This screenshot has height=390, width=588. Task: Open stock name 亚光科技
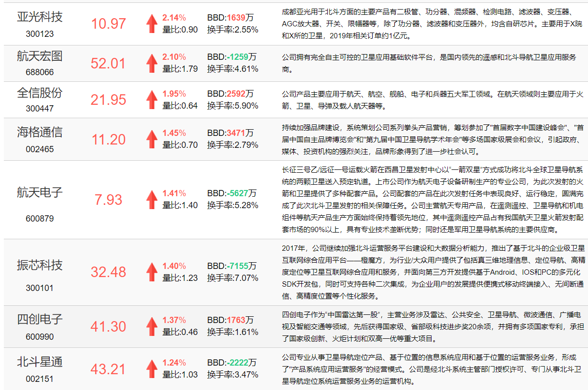[40, 17]
